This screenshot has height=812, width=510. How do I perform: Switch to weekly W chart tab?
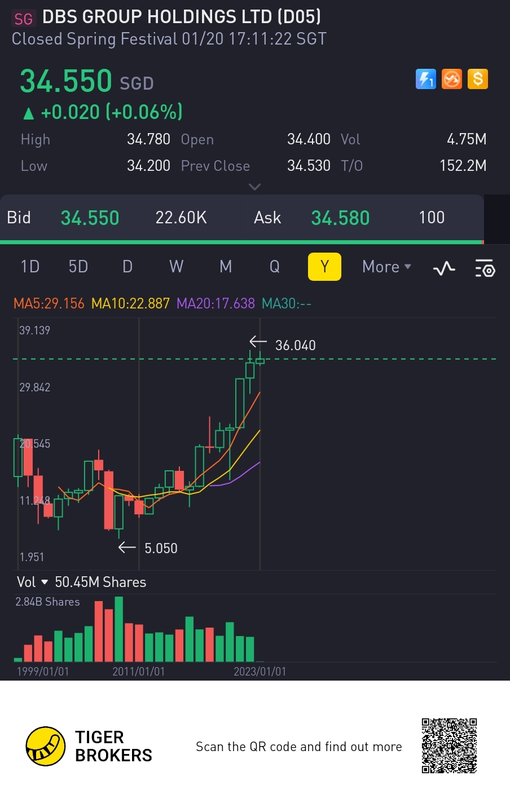point(177,267)
